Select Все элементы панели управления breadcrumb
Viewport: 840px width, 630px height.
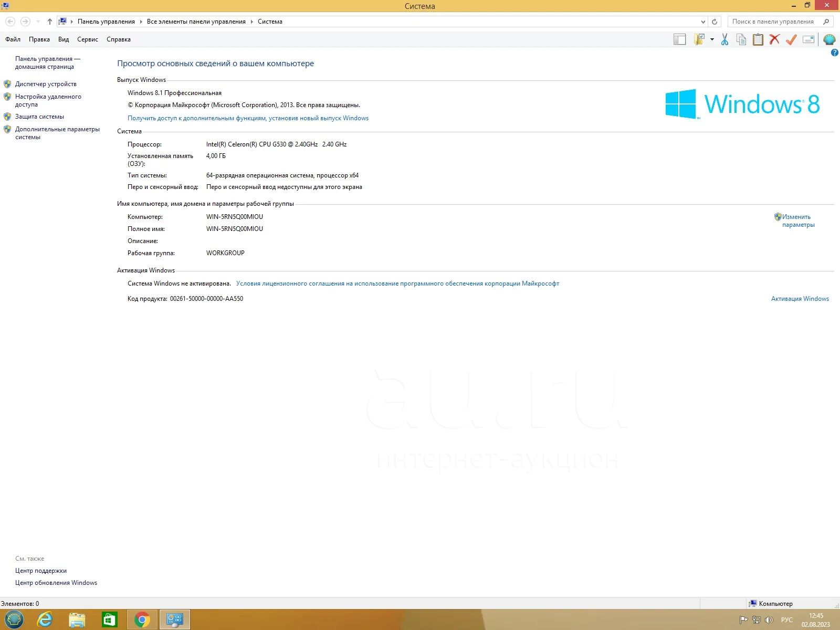point(196,22)
